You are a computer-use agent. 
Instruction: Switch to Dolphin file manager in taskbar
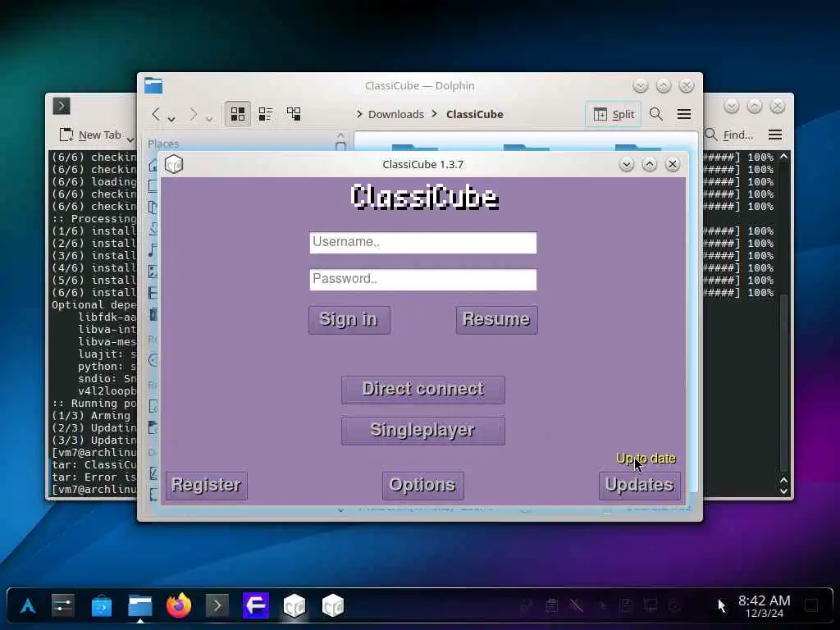(139, 606)
